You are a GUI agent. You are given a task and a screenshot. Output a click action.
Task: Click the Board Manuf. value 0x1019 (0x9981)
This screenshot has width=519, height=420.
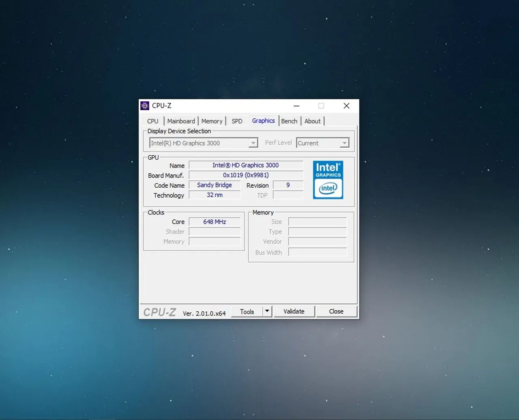pyautogui.click(x=246, y=175)
